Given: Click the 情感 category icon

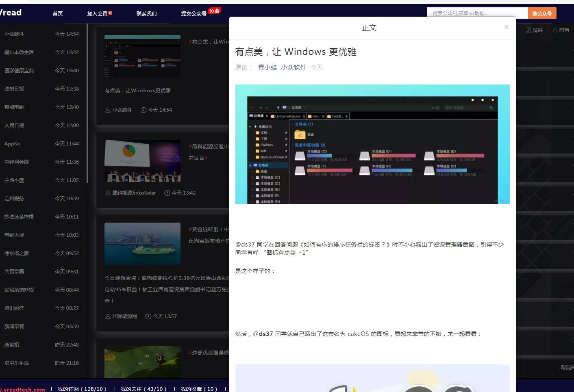Looking at the screenshot, I should 529,30.
